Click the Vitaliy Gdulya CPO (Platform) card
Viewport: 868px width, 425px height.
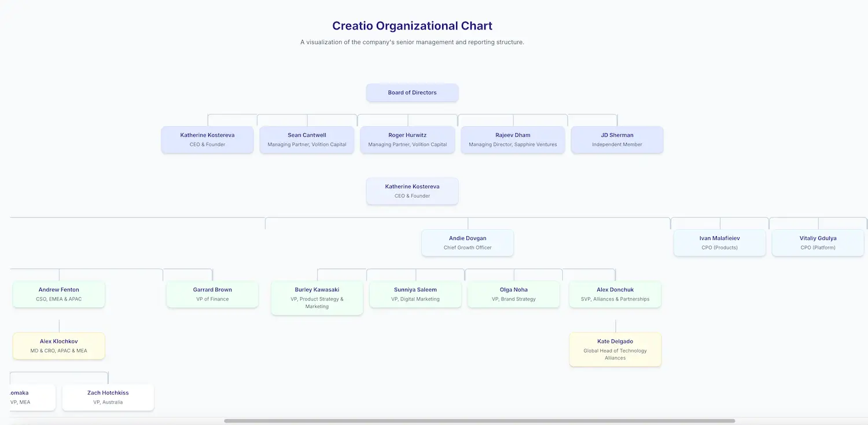pyautogui.click(x=818, y=243)
